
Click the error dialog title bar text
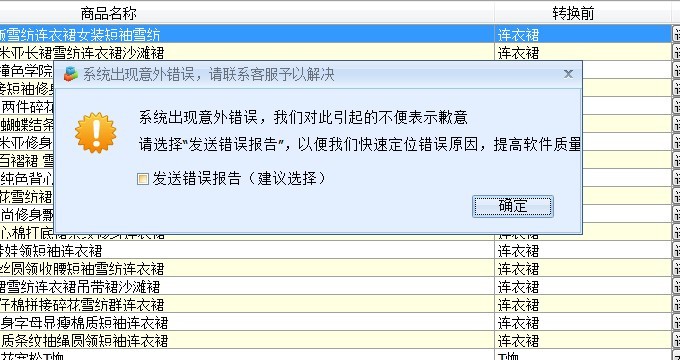209,74
